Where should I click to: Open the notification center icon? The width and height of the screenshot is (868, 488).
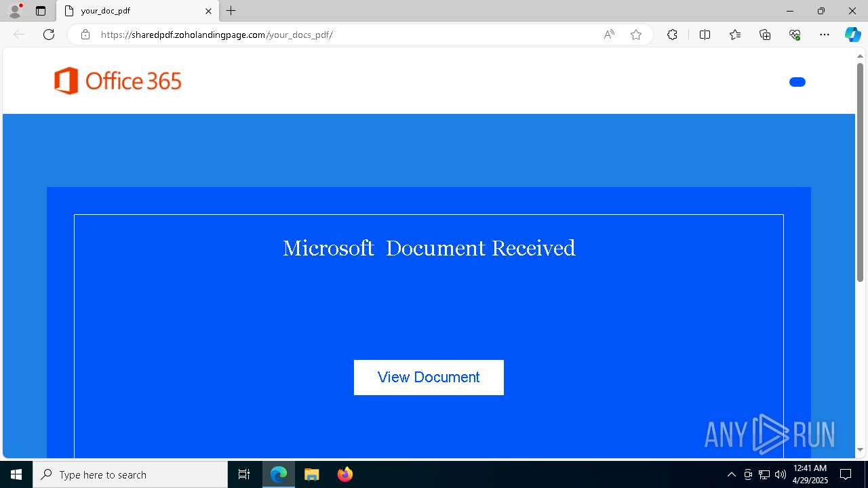click(x=846, y=474)
